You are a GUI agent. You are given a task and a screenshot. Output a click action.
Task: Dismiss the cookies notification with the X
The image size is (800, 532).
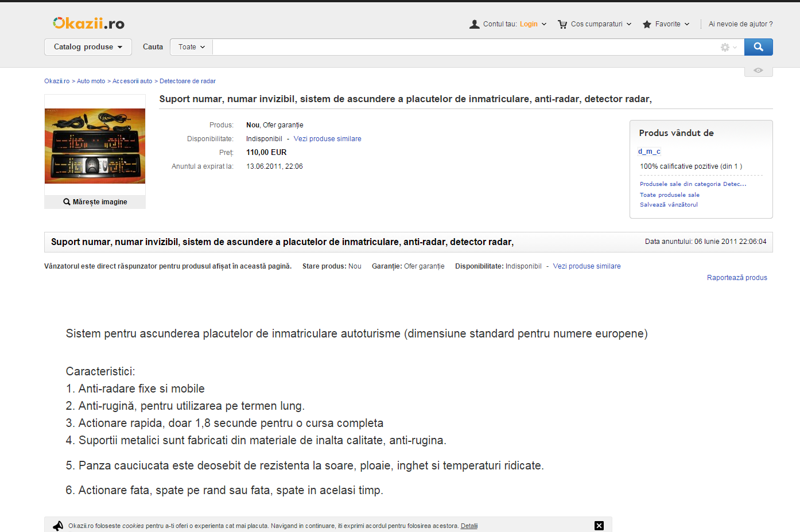click(599, 525)
